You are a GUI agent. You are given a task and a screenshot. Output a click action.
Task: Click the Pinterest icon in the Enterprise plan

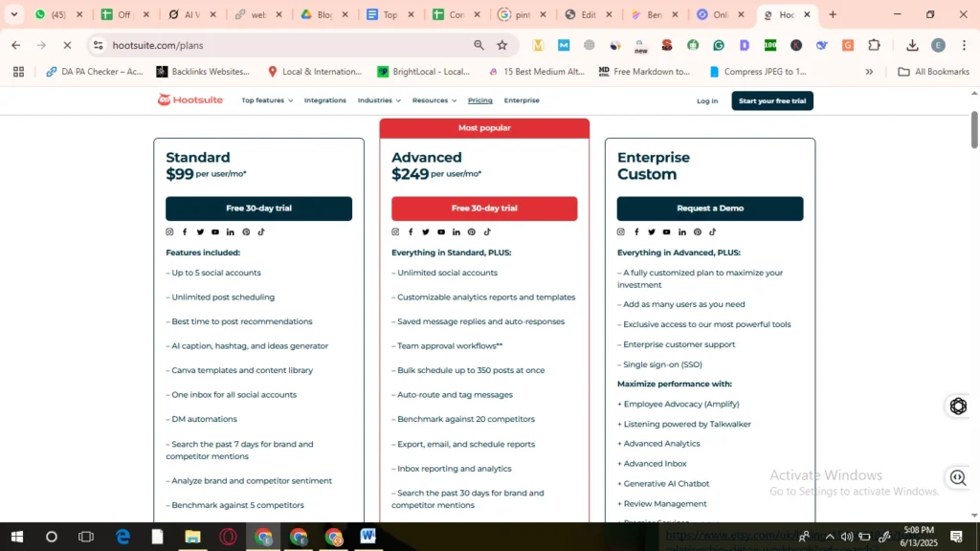[698, 231]
